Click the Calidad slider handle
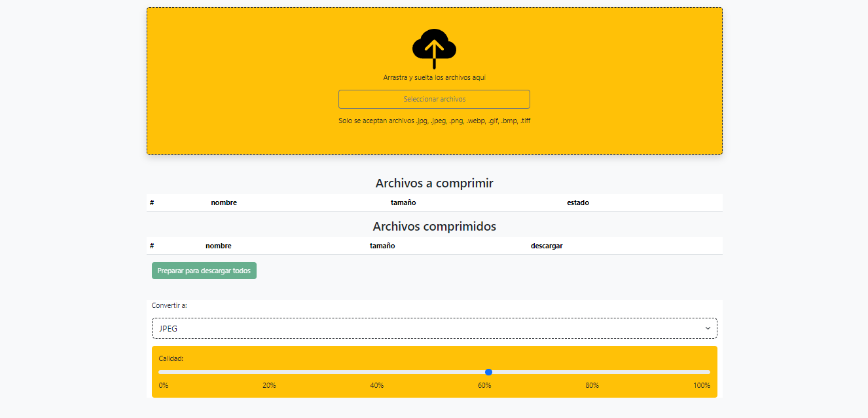 click(488, 372)
